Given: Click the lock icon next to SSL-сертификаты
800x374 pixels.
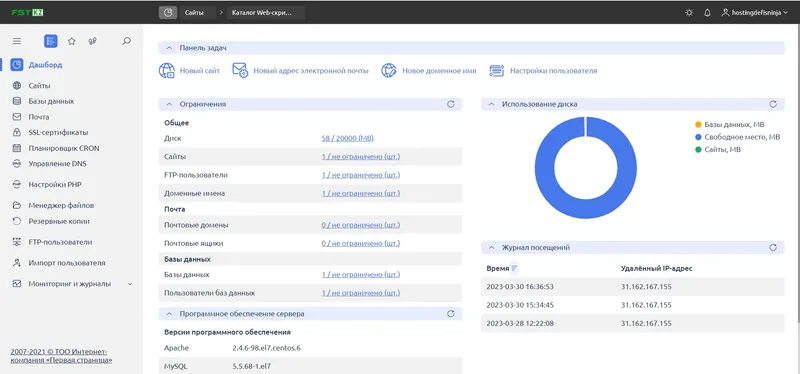Looking at the screenshot, I should (x=17, y=132).
